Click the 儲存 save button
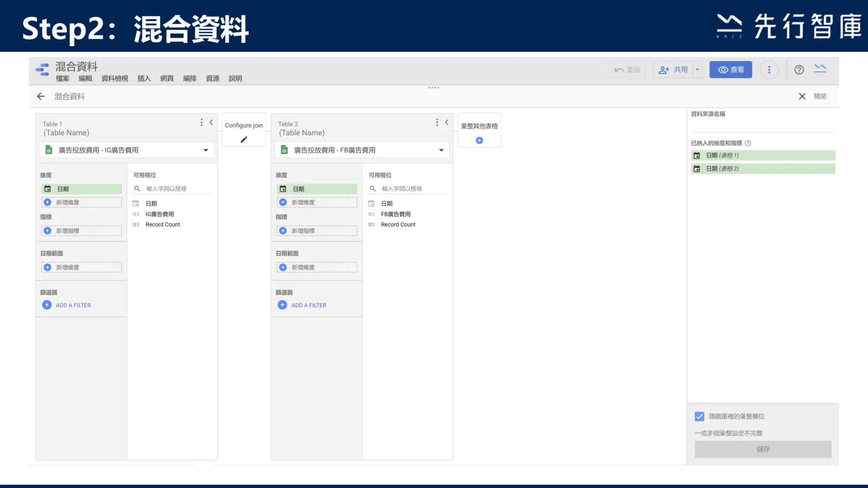 763,449
